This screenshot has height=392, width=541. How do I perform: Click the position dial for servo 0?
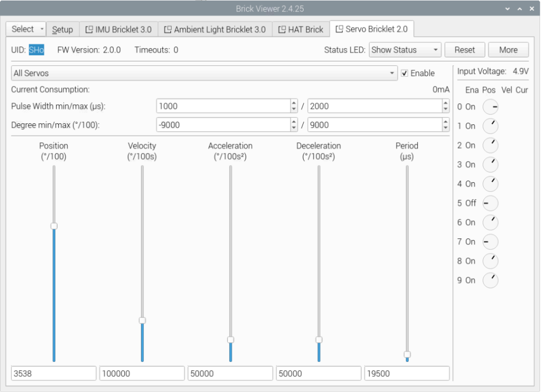pos(490,107)
